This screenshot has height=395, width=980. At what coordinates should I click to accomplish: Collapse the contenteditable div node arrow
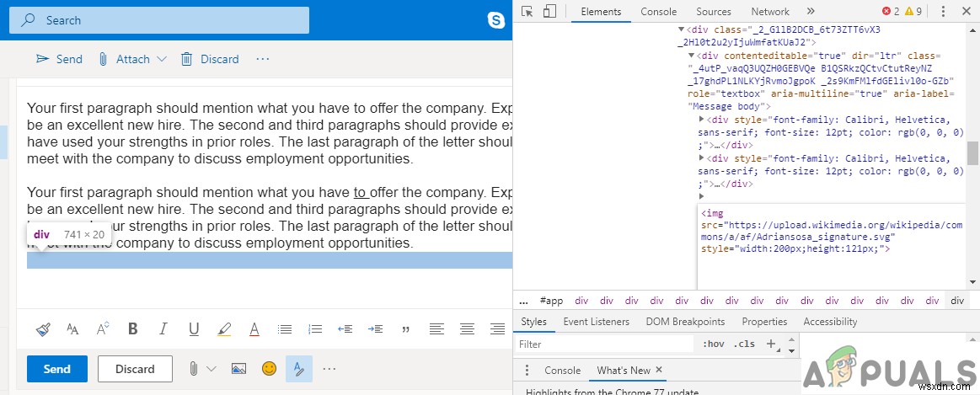tap(691, 56)
